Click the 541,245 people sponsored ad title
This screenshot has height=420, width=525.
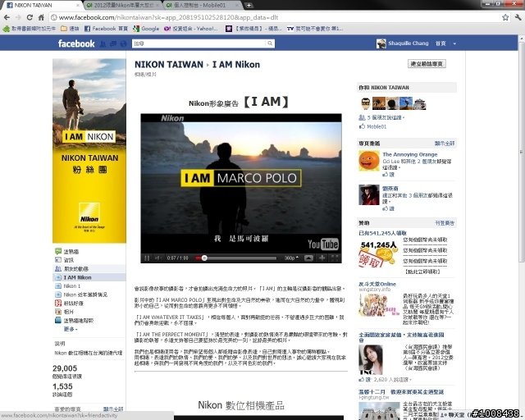(x=383, y=233)
